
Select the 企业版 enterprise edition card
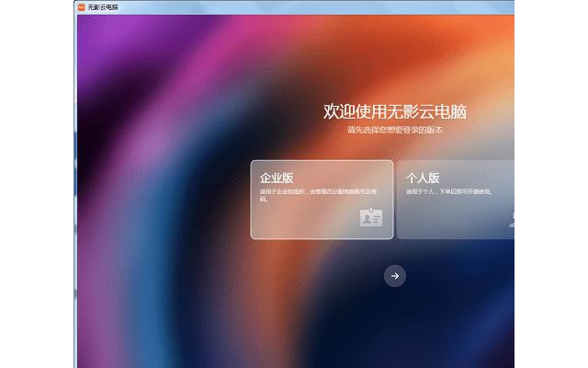pyautogui.click(x=322, y=200)
